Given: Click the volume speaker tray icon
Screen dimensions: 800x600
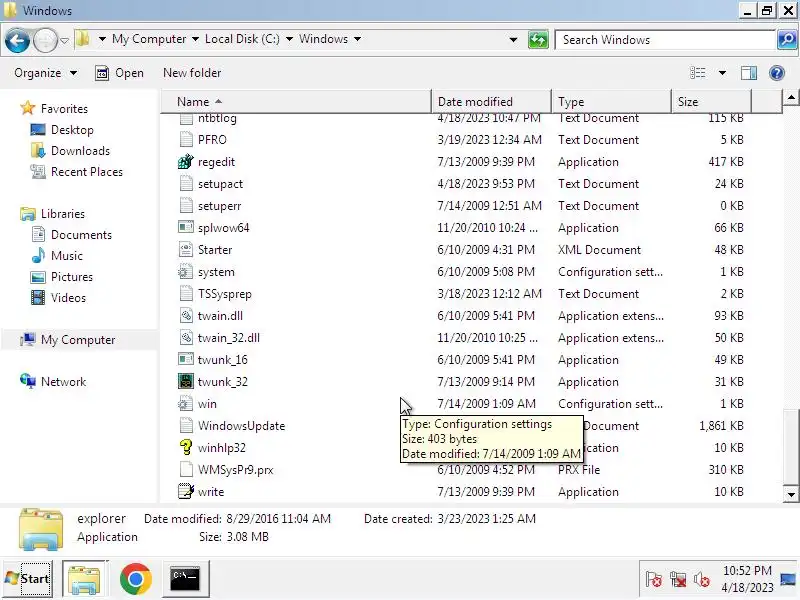Looking at the screenshot, I should (x=702, y=580).
